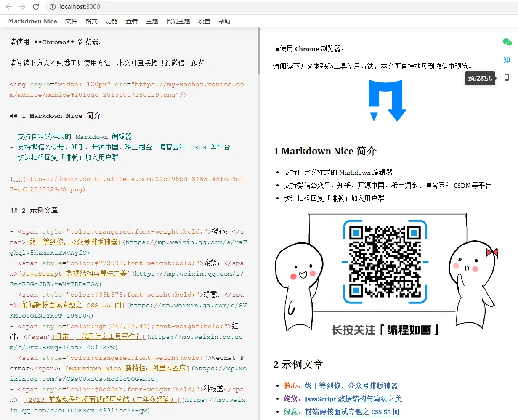Click the localhost:3000 address bar
The height and width of the screenshot is (420, 518).
pos(80,7)
